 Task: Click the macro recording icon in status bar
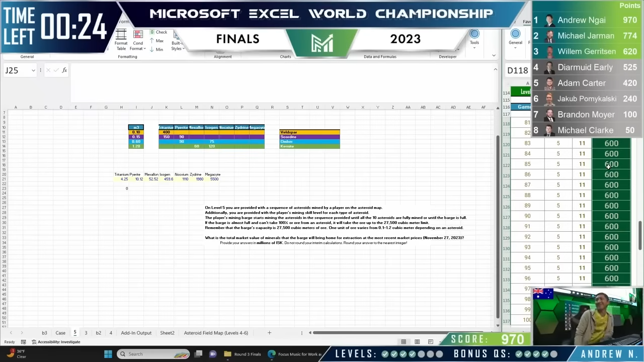click(23, 342)
